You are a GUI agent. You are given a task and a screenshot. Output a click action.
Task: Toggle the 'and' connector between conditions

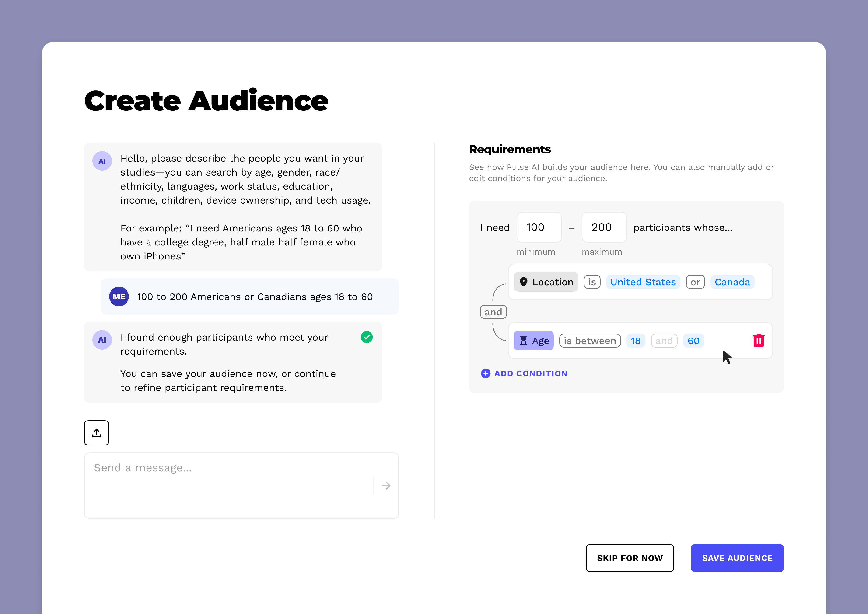click(x=493, y=312)
